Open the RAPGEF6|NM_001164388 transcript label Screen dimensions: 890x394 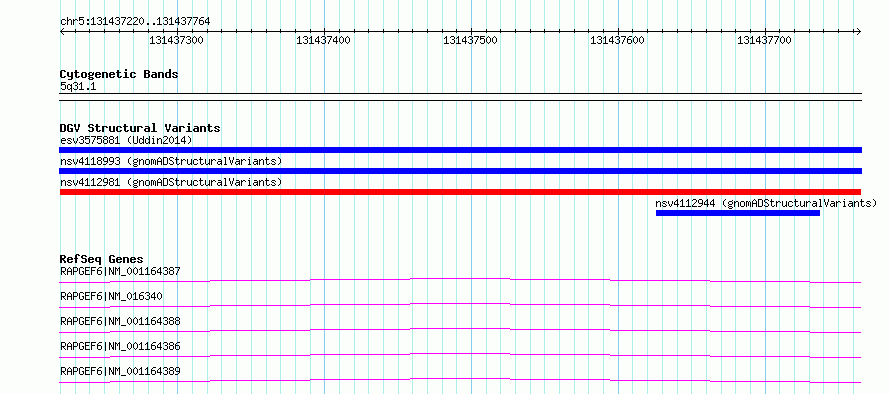click(120, 321)
